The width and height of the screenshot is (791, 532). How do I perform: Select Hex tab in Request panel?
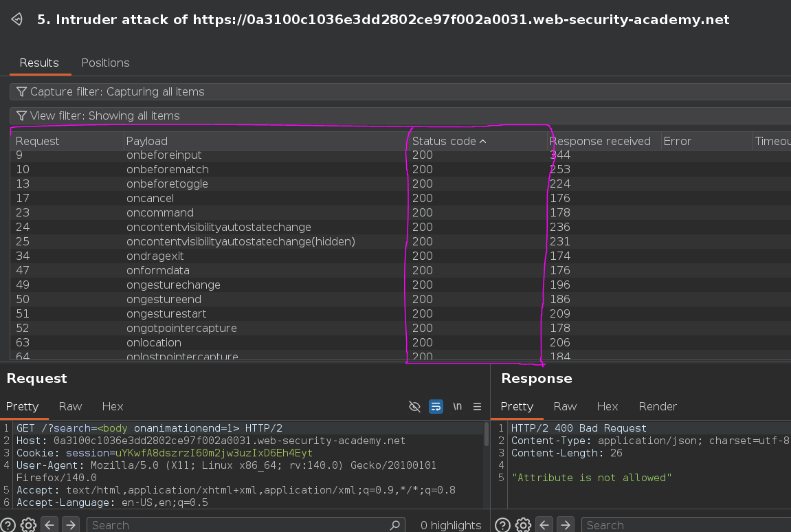[x=113, y=406]
